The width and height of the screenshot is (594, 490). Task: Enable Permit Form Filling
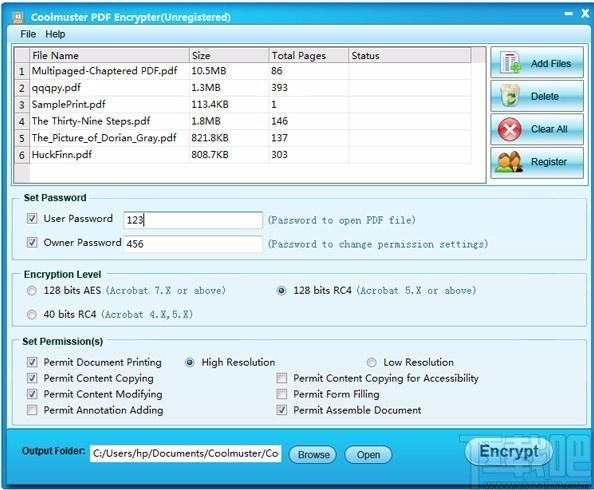(281, 394)
